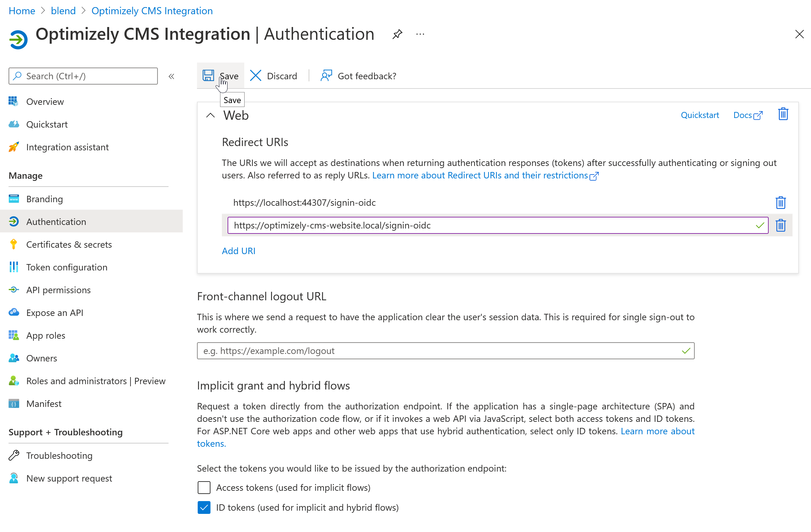Click the Certificates & secrets icon
This screenshot has height=532, width=811.
pos(15,244)
